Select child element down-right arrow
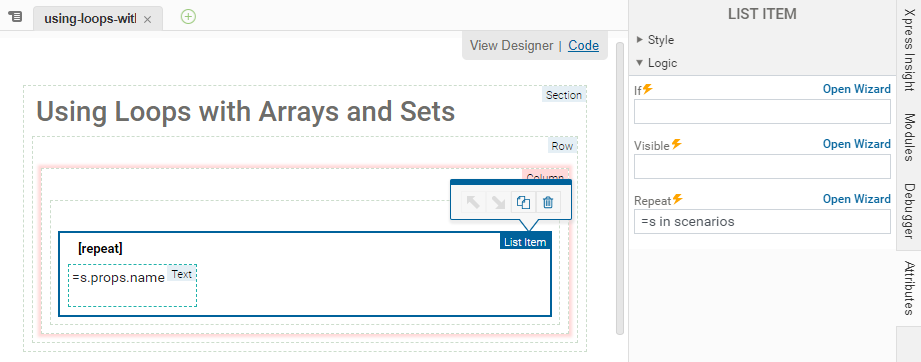 click(x=498, y=202)
